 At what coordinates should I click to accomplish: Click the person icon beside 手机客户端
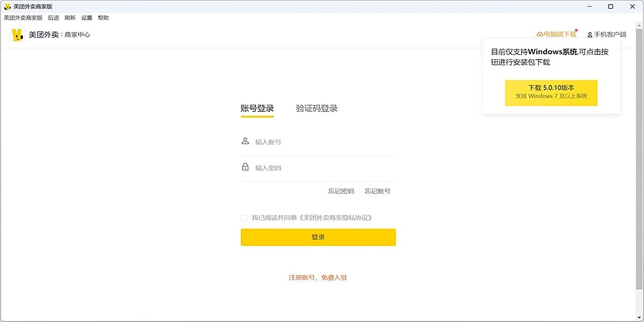[x=590, y=35]
